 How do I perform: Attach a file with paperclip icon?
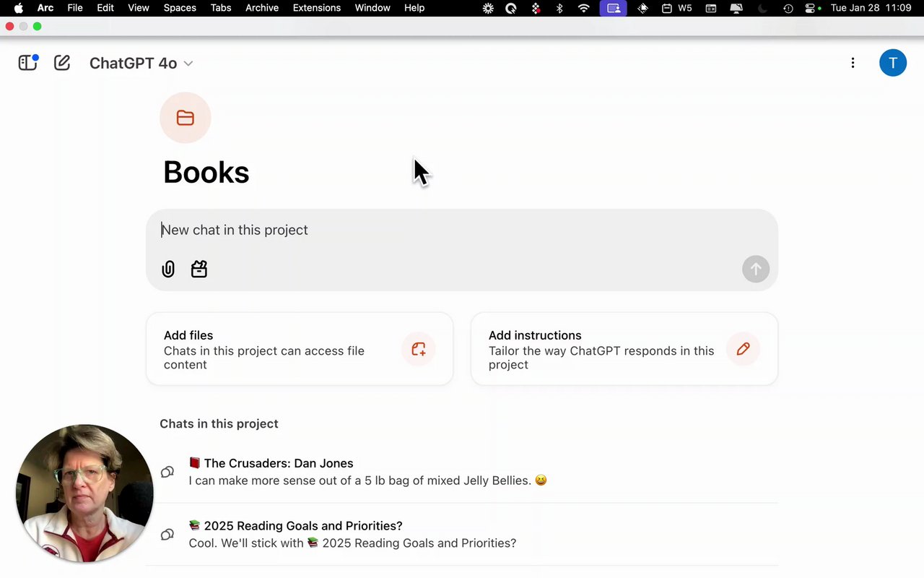pos(168,269)
